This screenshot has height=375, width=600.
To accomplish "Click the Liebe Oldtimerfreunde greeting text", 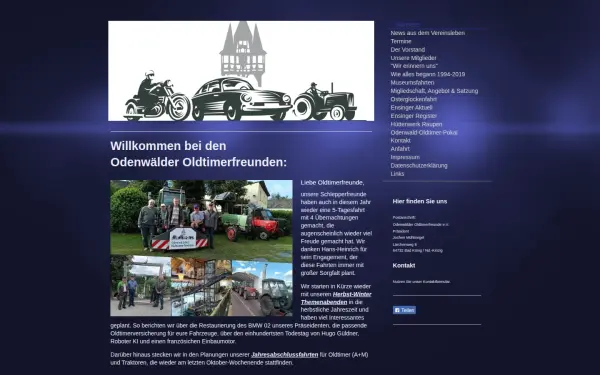I will click(x=332, y=183).
